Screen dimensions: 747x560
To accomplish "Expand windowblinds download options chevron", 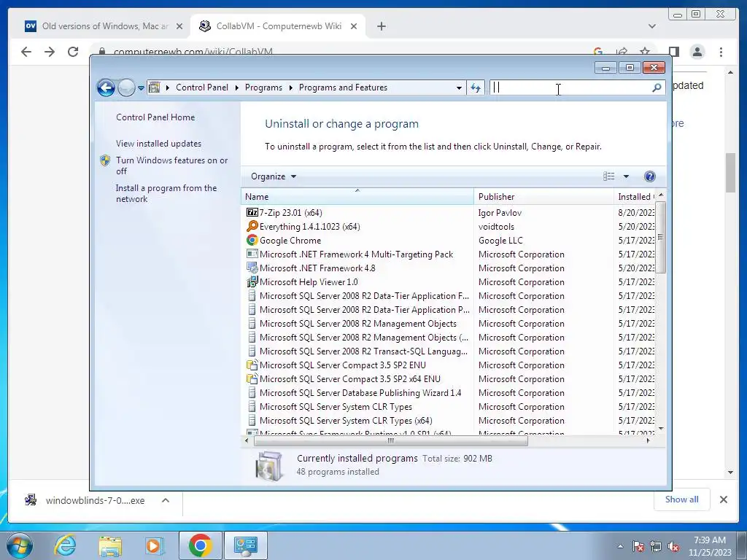I will click(166, 500).
